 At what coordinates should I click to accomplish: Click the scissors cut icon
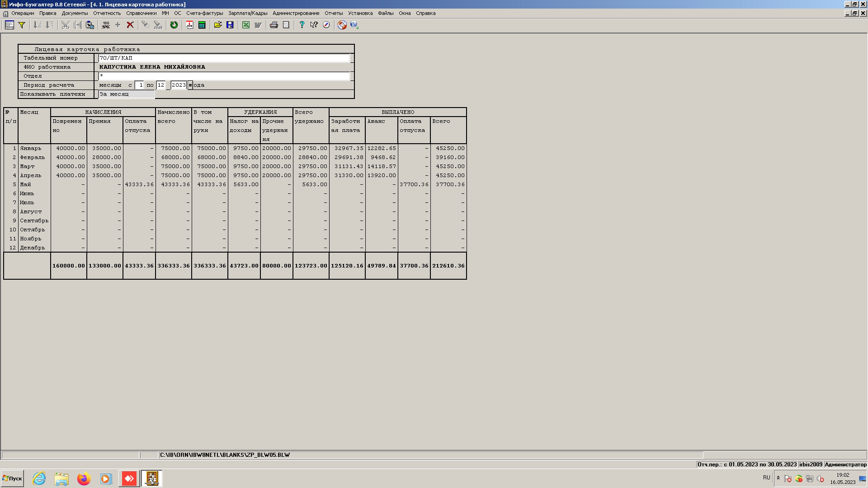[x=66, y=25]
